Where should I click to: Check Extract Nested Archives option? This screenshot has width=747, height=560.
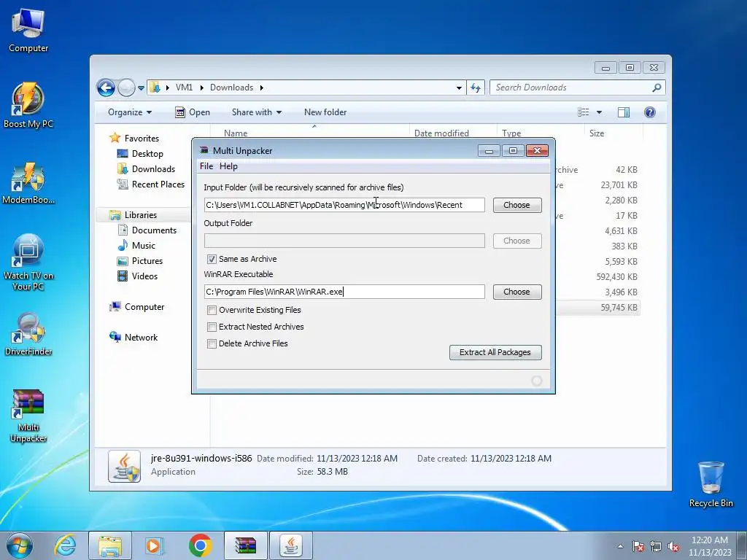coord(212,327)
